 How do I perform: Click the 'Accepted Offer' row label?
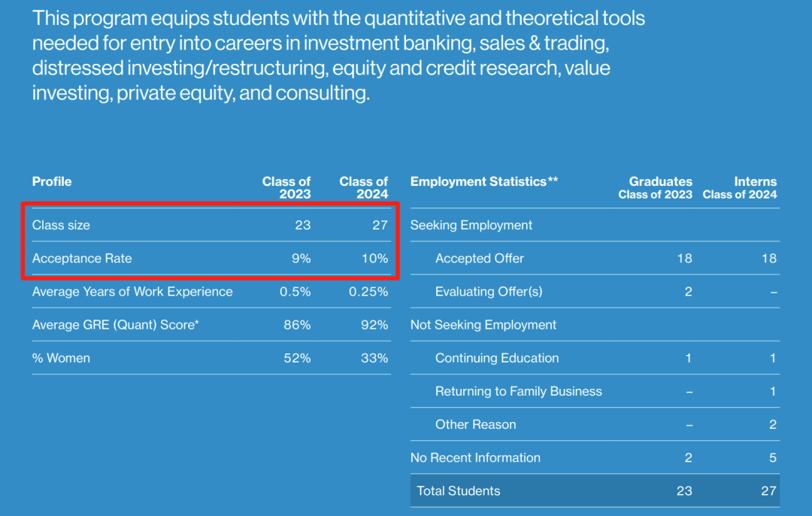point(480,259)
